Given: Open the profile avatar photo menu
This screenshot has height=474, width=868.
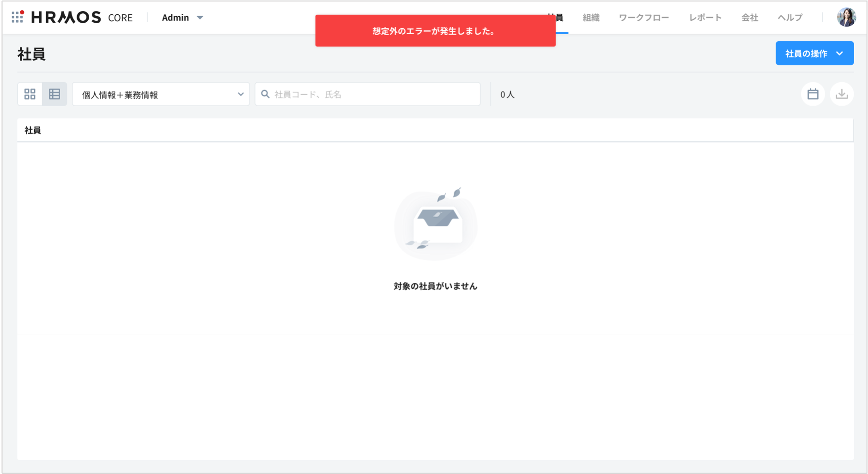Looking at the screenshot, I should (846, 17).
